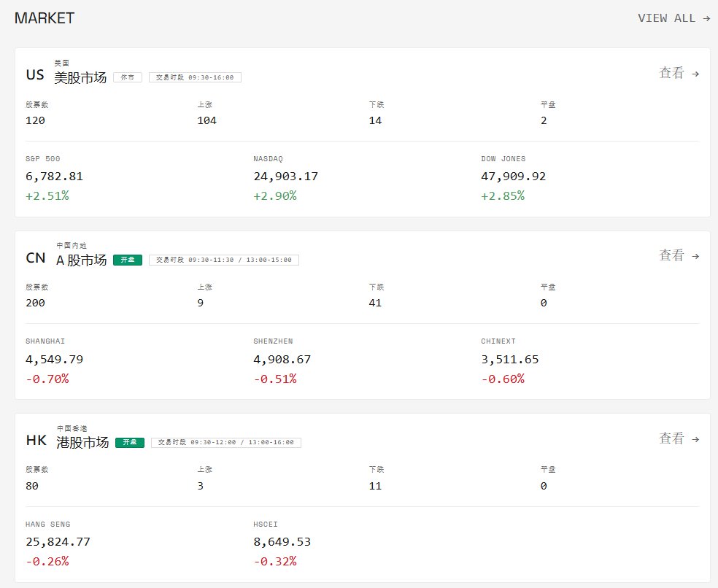The width and height of the screenshot is (718, 588).
Task: Open the US market 查看 link
Action: point(679,73)
